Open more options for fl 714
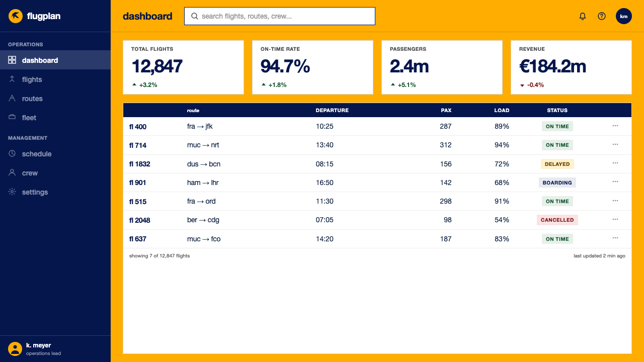Viewport: 644px width, 362px height. (x=615, y=144)
